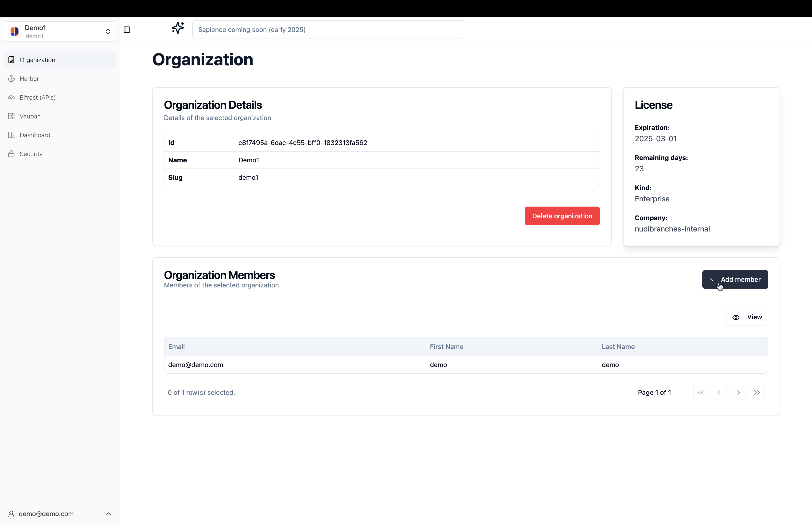This screenshot has height=525, width=812.
Task: Click the Vauban wall icon
Action: (x=11, y=116)
